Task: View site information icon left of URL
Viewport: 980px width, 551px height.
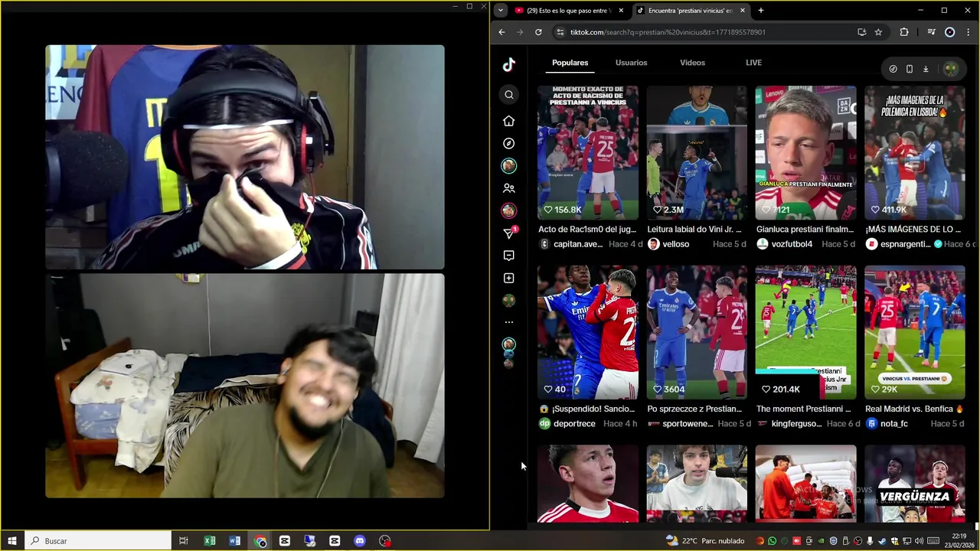Action: point(560,32)
